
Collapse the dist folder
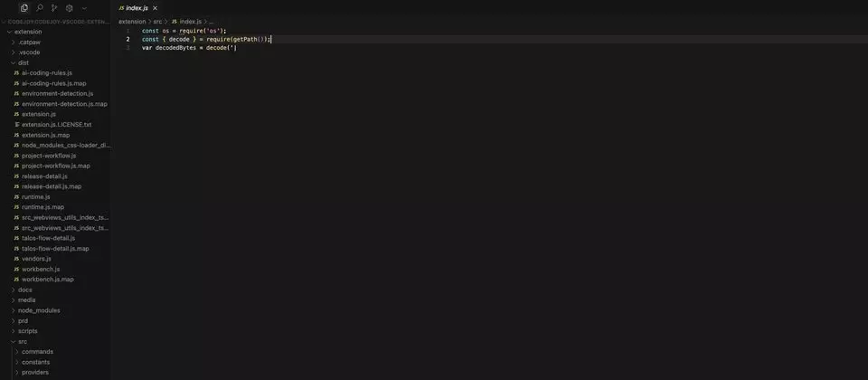coord(14,62)
